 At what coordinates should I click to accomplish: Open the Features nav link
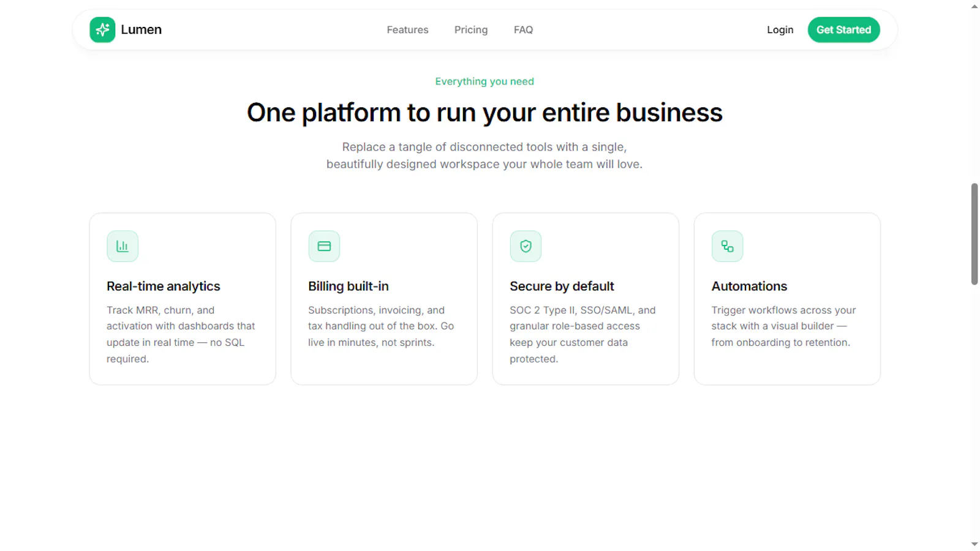click(407, 29)
